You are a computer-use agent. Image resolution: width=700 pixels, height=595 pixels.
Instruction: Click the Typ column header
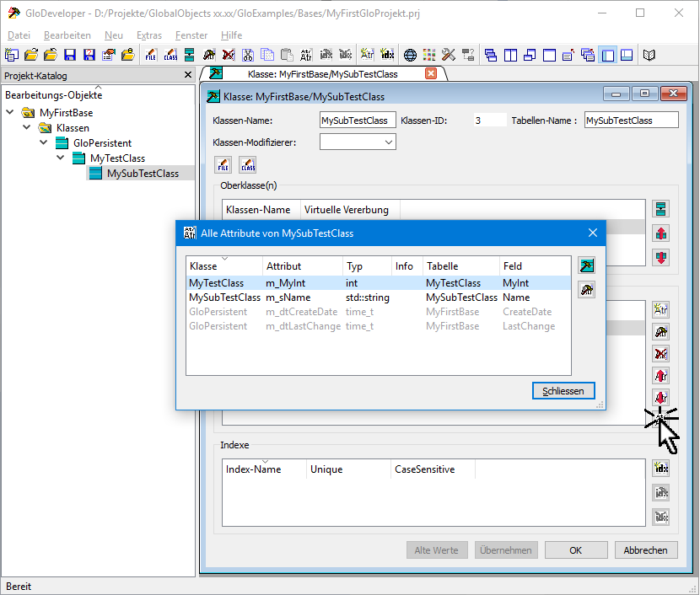click(x=368, y=266)
